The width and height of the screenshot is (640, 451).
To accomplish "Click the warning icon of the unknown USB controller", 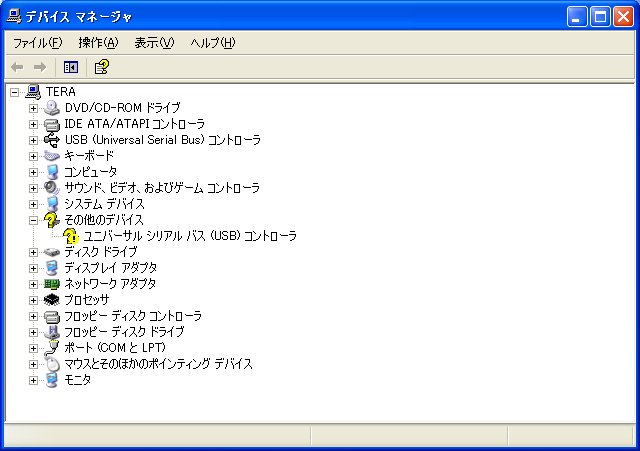I will 71,236.
